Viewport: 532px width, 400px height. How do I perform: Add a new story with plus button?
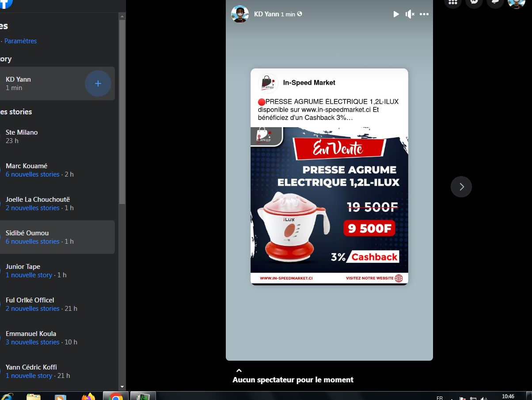click(x=98, y=83)
